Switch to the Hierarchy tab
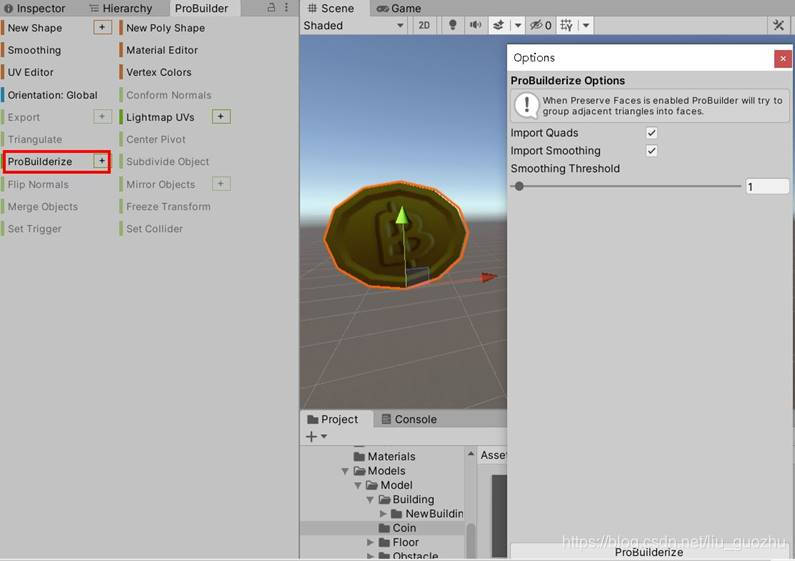Viewport: 795px width, 561px height. coord(121,8)
